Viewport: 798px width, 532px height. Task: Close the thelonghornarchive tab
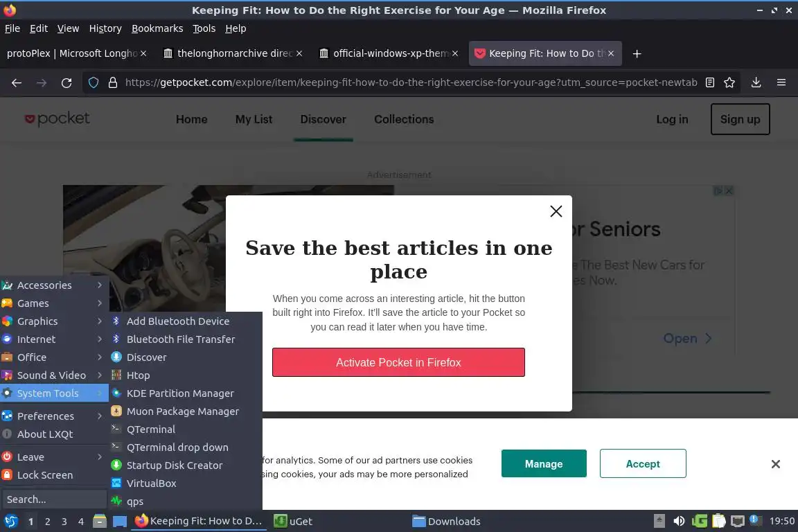pyautogui.click(x=299, y=53)
